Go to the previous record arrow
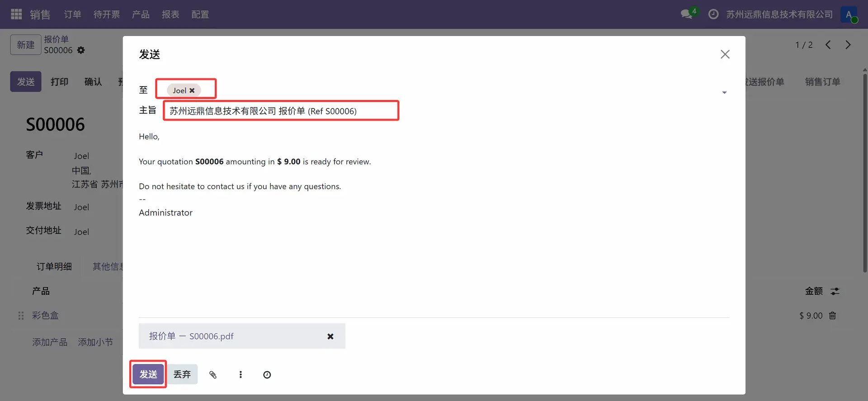This screenshot has width=868, height=401. 828,45
